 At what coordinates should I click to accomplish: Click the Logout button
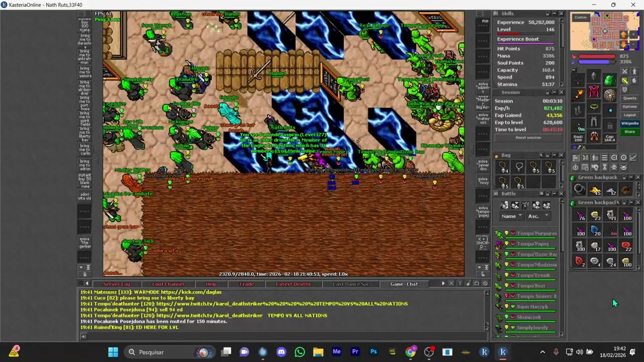click(630, 115)
